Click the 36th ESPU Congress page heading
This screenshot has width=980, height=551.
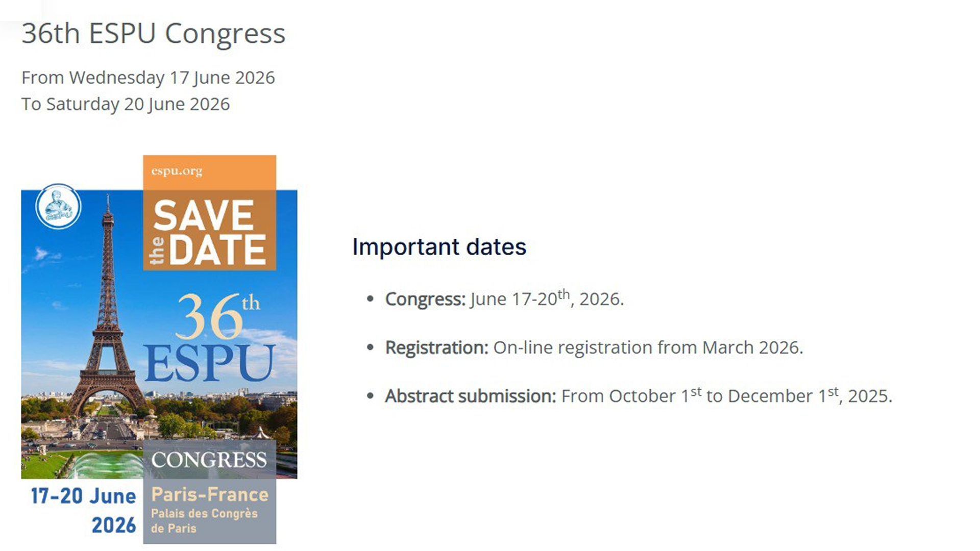[x=153, y=34]
